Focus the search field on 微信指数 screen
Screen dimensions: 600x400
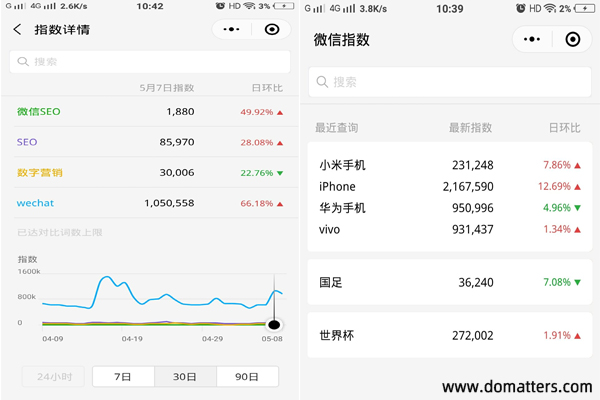click(450, 82)
